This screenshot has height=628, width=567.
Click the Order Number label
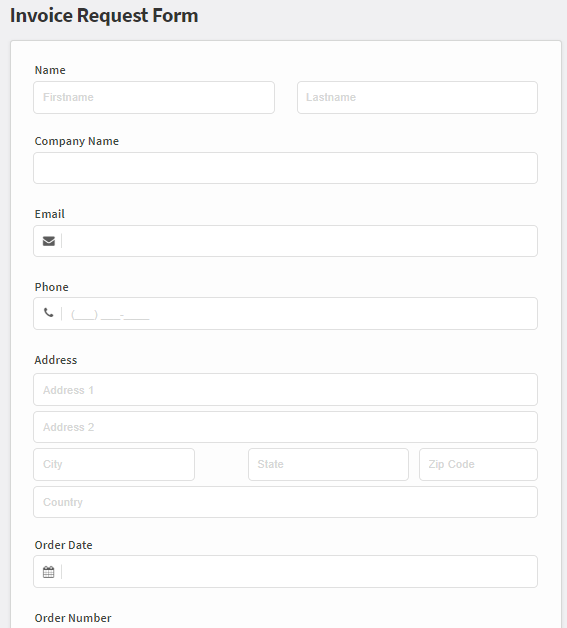(x=73, y=618)
